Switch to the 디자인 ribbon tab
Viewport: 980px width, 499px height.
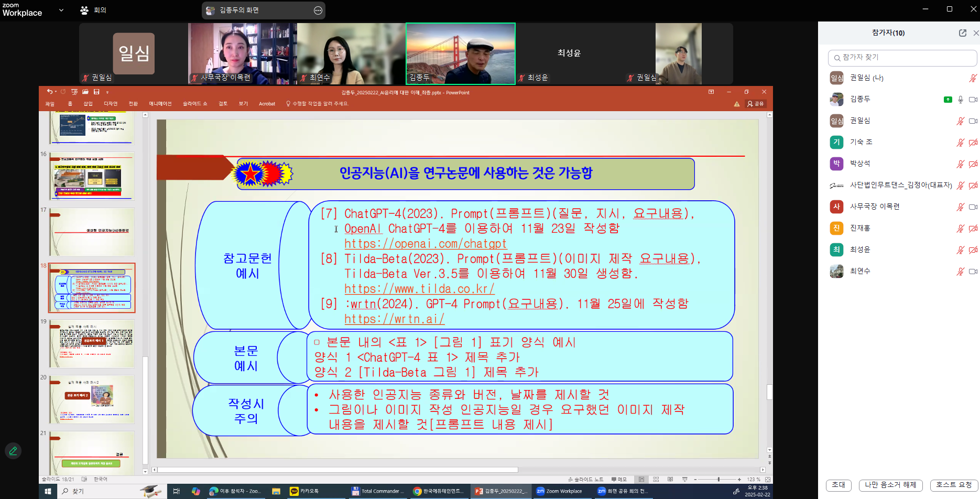pos(111,104)
